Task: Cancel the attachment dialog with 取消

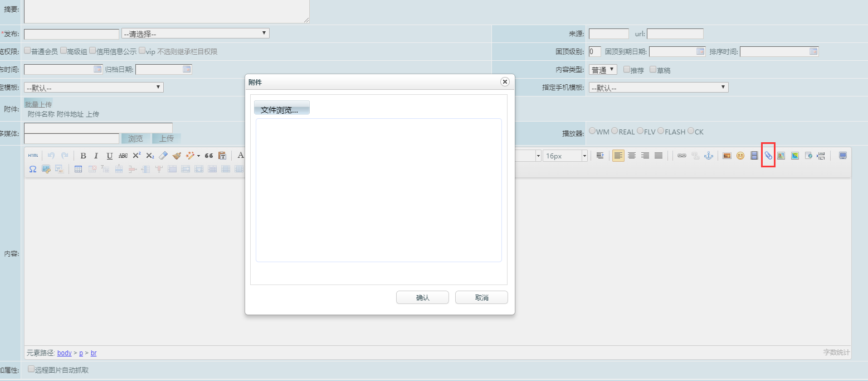Action: [481, 297]
